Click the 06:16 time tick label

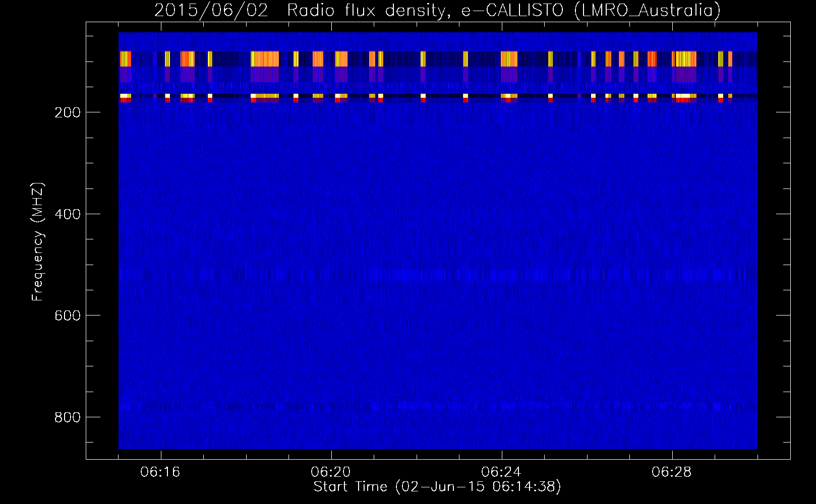(x=161, y=472)
